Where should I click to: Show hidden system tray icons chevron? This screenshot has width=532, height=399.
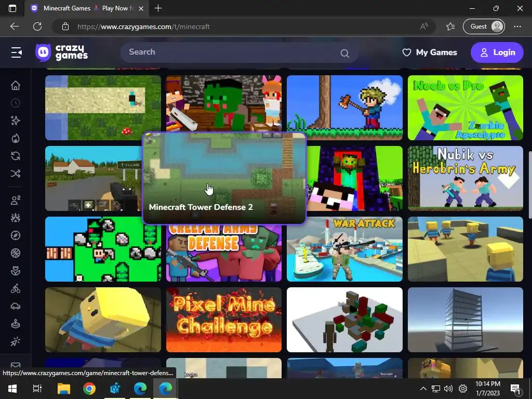pyautogui.click(x=423, y=389)
